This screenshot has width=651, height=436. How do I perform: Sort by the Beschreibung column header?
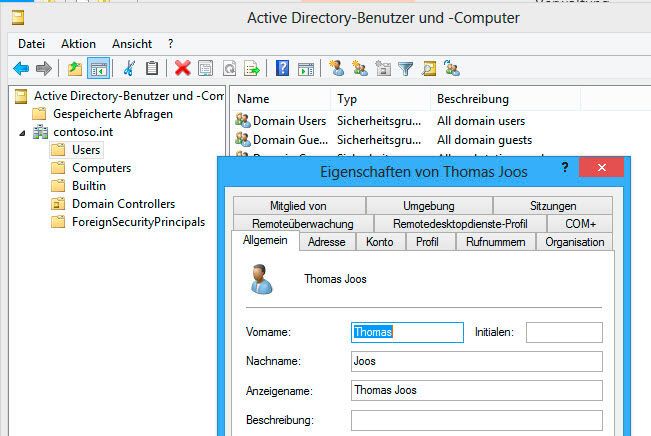point(505,99)
